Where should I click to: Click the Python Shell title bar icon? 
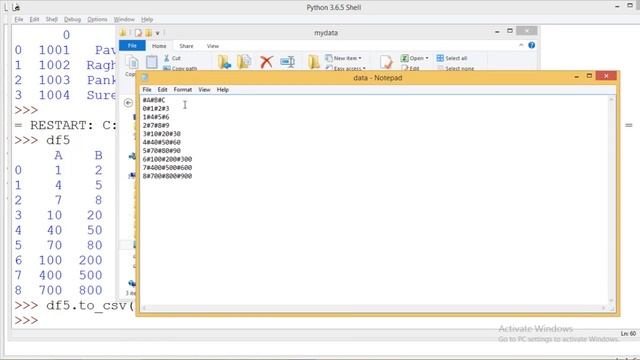point(16,7)
